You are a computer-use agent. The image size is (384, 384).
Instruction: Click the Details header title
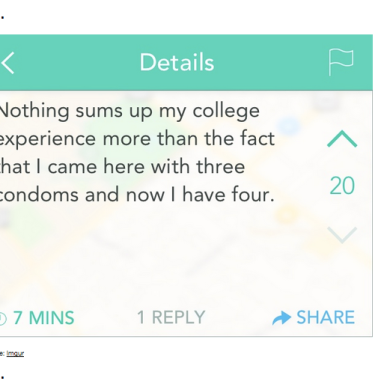pos(177,62)
